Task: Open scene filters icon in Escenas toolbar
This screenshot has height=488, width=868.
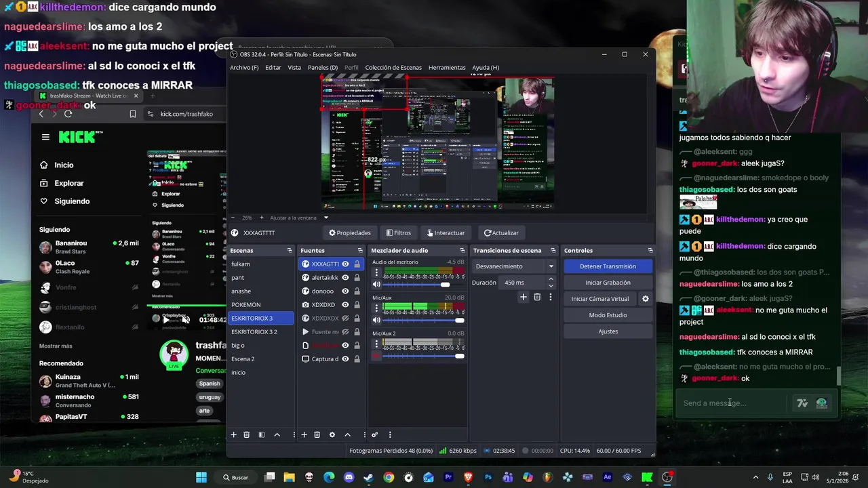Action: (x=261, y=434)
